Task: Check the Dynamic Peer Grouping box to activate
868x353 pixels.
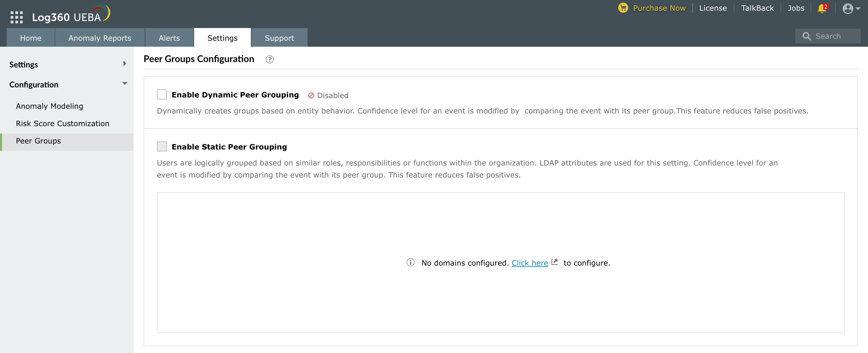Action: click(162, 95)
